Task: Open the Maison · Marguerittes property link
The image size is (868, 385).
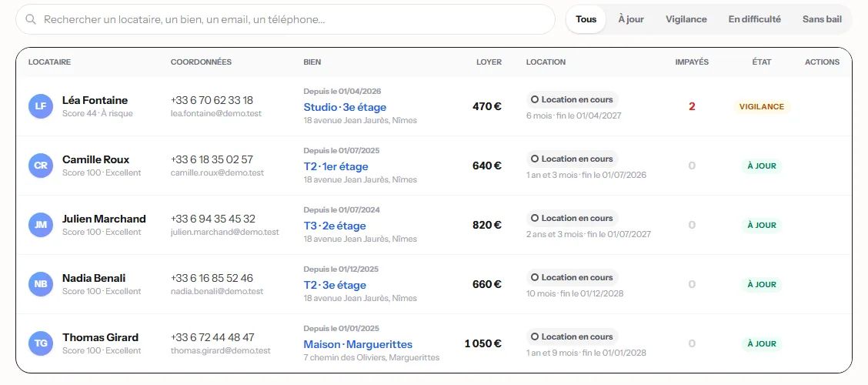Action: (x=358, y=344)
